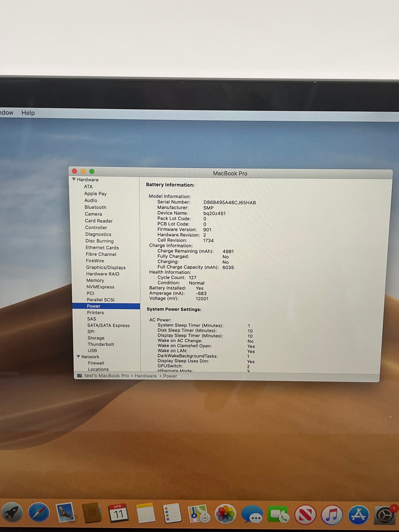Collapse the Hardware section triangle

pyautogui.click(x=74, y=179)
